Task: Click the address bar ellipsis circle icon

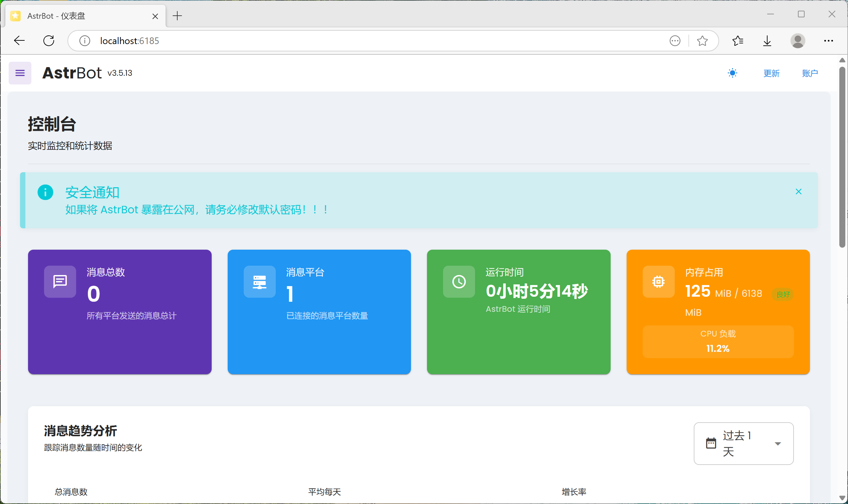Action: click(x=675, y=41)
